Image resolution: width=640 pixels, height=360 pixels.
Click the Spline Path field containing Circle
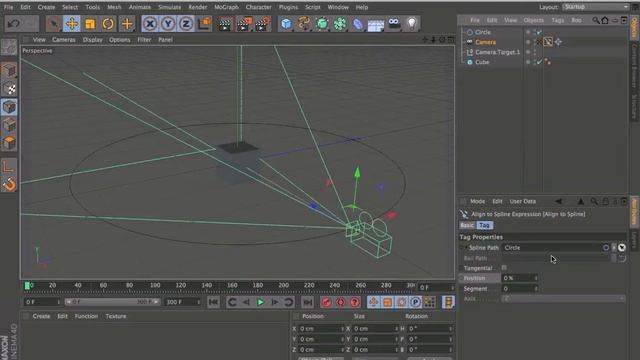552,248
